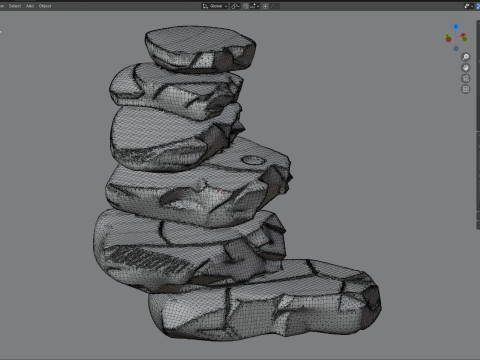Click the blue Z axis gizmo ball

point(456,26)
